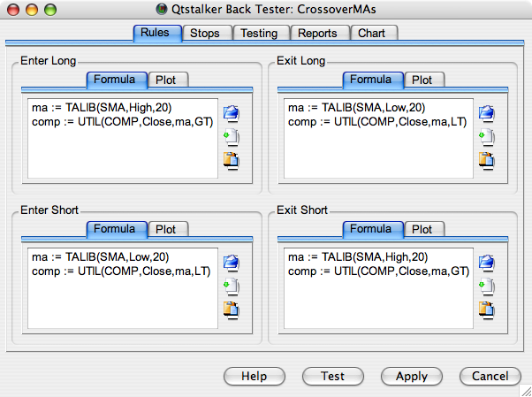
Task: Switch to the Stops tab
Action: point(207,34)
